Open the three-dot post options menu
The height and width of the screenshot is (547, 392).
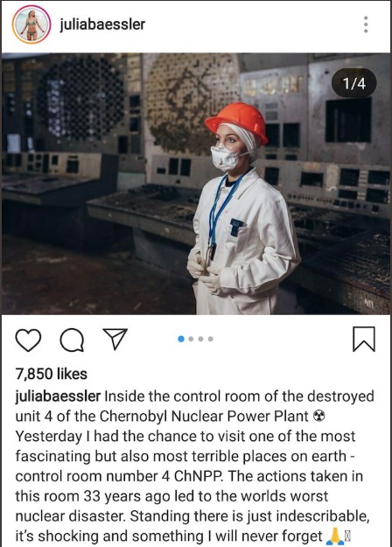pyautogui.click(x=366, y=25)
